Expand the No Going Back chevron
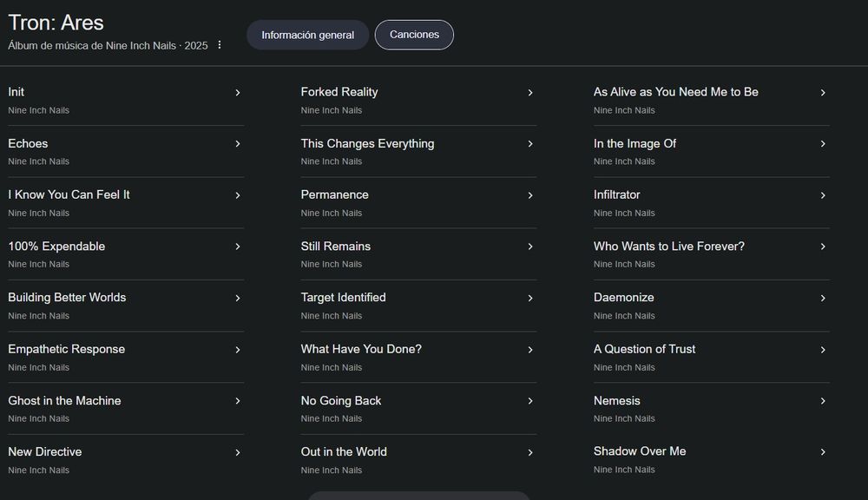 530,401
